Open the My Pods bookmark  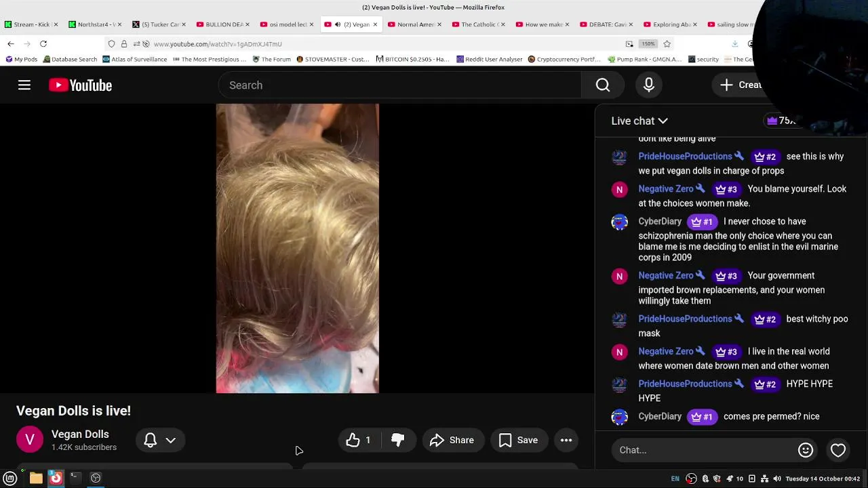tap(21, 59)
